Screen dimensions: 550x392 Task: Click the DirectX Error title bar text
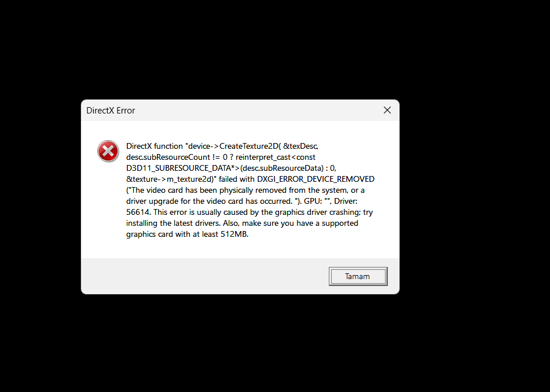(111, 111)
